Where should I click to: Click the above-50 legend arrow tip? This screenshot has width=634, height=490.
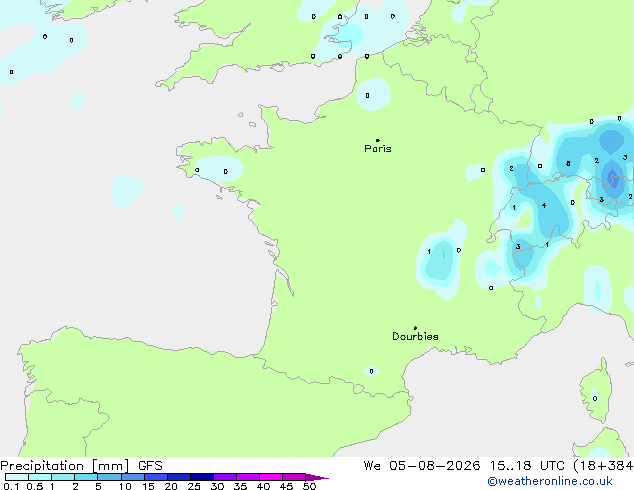coord(317,477)
